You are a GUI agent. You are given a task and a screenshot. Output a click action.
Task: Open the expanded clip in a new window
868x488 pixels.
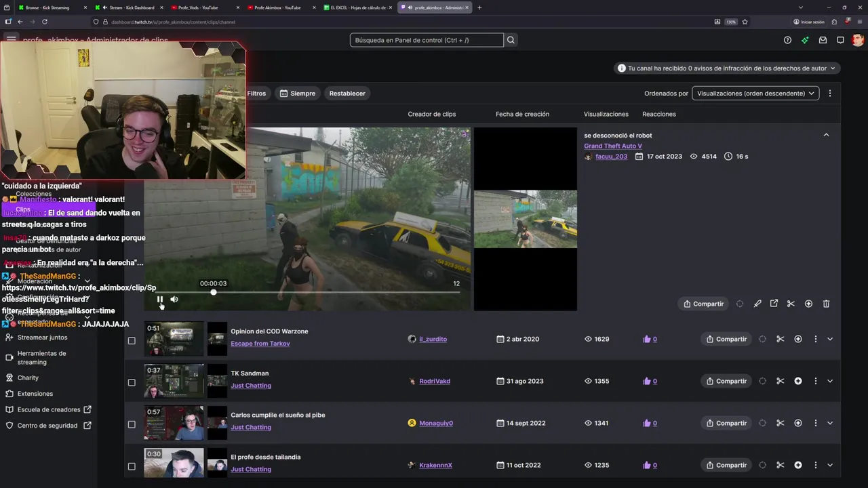click(x=774, y=304)
